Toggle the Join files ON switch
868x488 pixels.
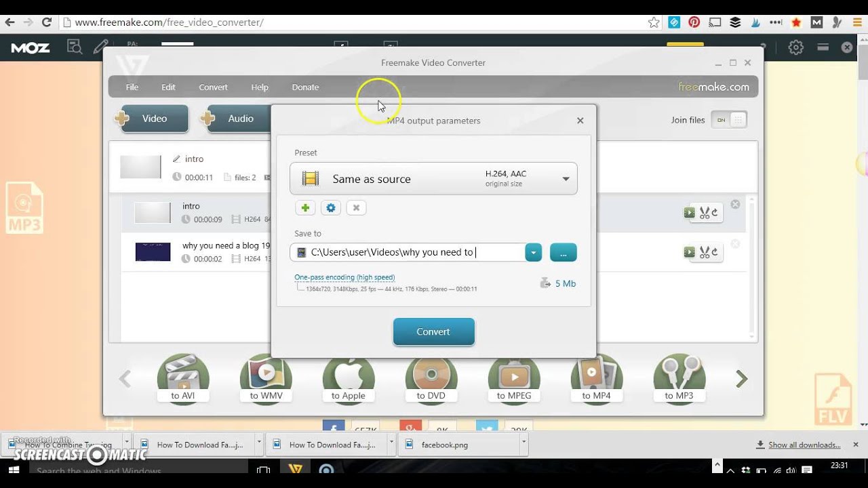coord(729,120)
